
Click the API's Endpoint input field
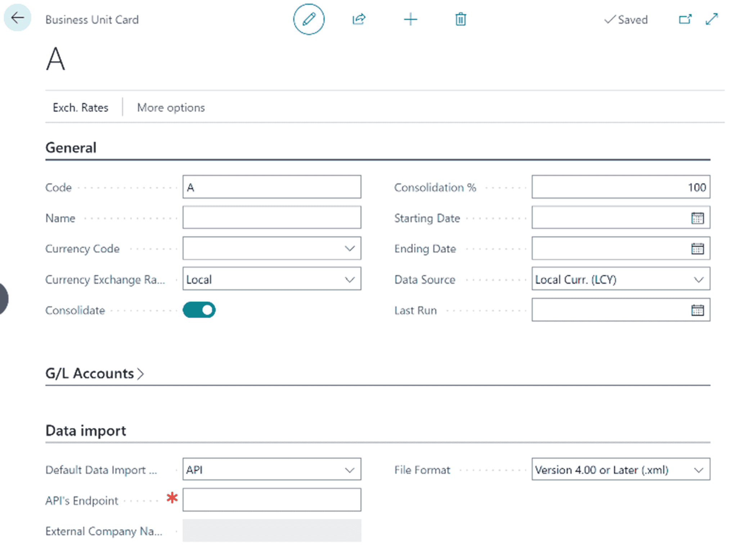(272, 499)
